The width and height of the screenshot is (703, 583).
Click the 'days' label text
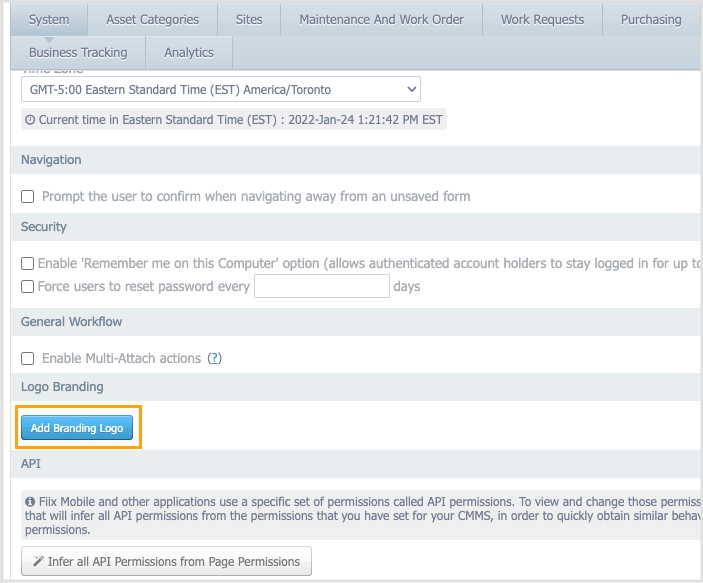tap(407, 286)
